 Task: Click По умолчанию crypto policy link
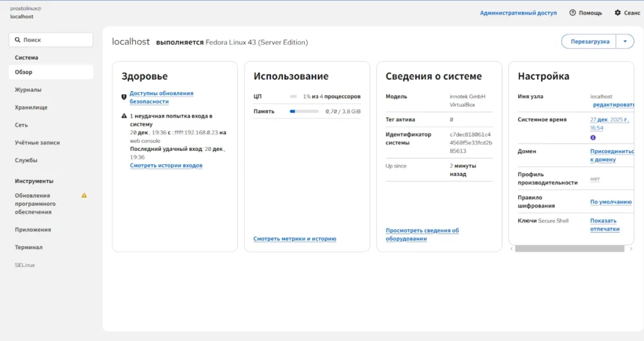[x=611, y=202]
